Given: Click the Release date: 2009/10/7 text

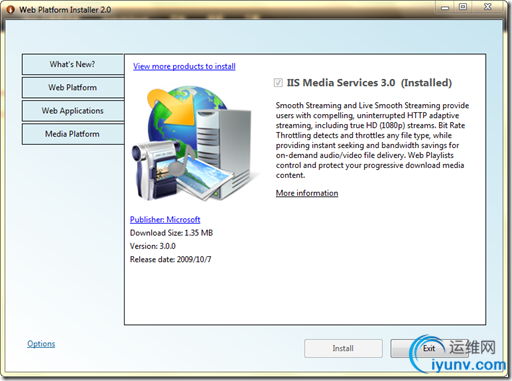Looking at the screenshot, I should (171, 259).
